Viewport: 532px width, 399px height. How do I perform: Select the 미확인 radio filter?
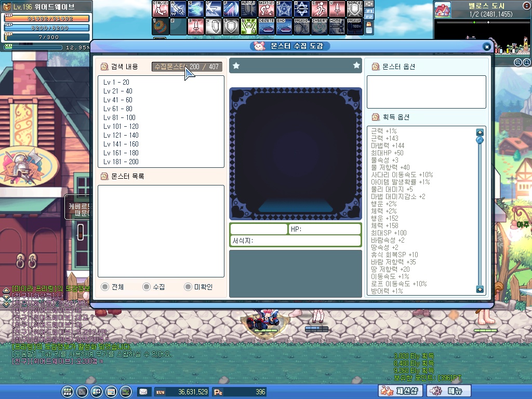188,287
